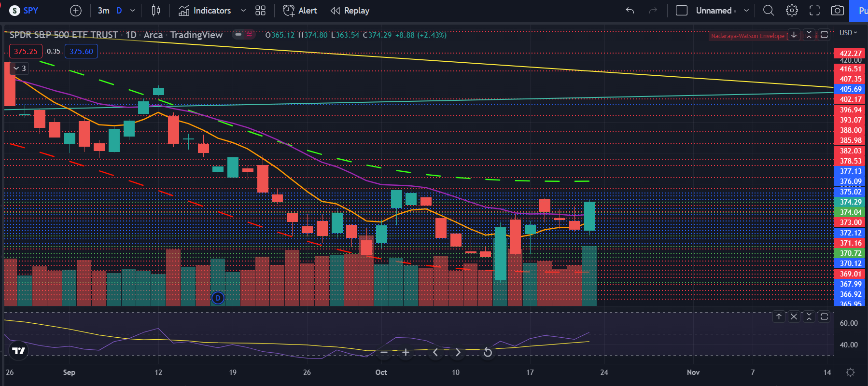Open chart settings gear in top toolbar
Screen dimensions: 868x386
tap(792, 11)
